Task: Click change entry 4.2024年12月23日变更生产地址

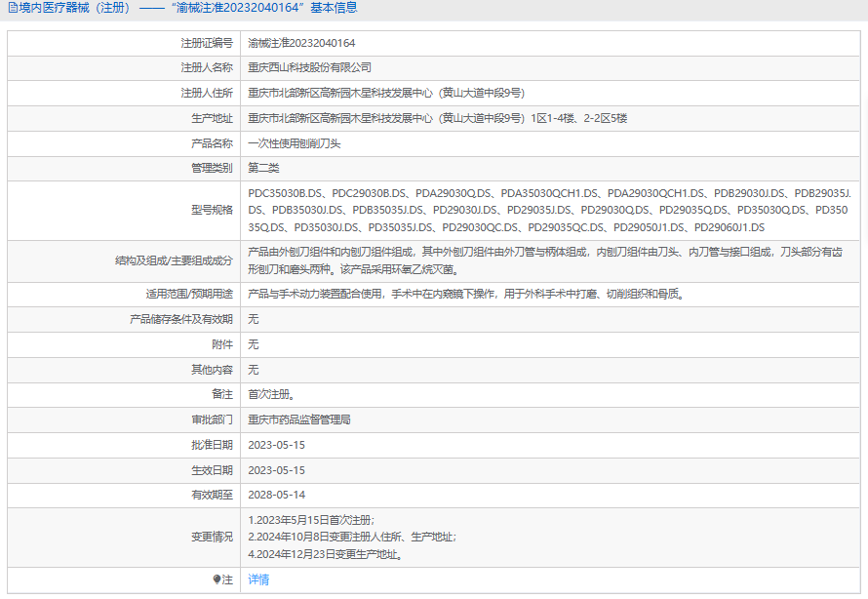Action: (327, 554)
